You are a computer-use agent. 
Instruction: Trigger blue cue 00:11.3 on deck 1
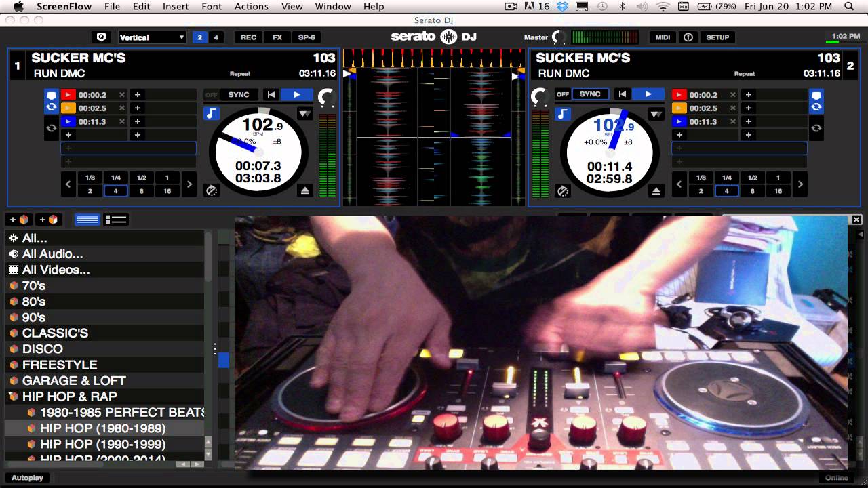[x=68, y=122]
